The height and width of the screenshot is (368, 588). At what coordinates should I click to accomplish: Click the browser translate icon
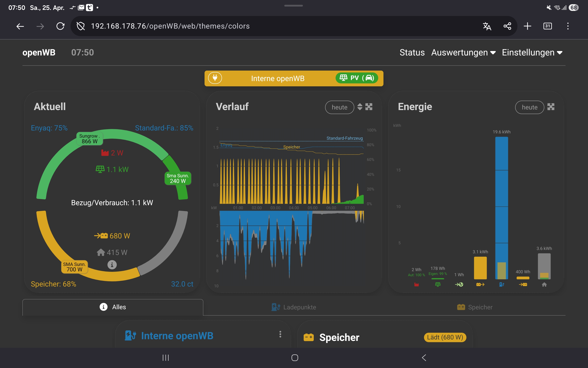coord(487,26)
